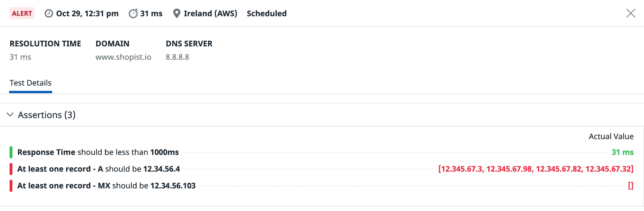644x211 pixels.
Task: Click the empty MX record actual value
Action: [630, 185]
